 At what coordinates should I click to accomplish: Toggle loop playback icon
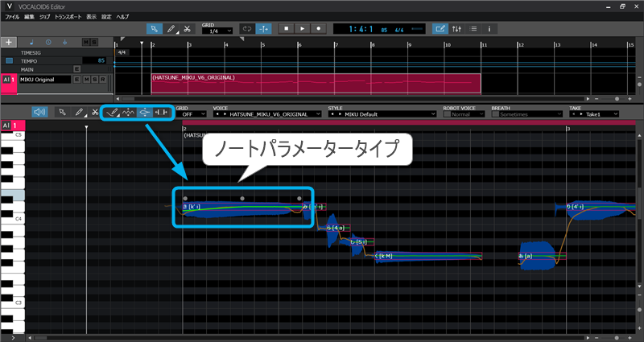247,29
